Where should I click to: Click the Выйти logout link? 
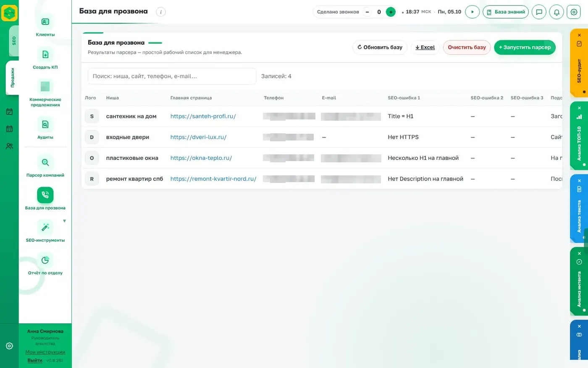point(35,360)
